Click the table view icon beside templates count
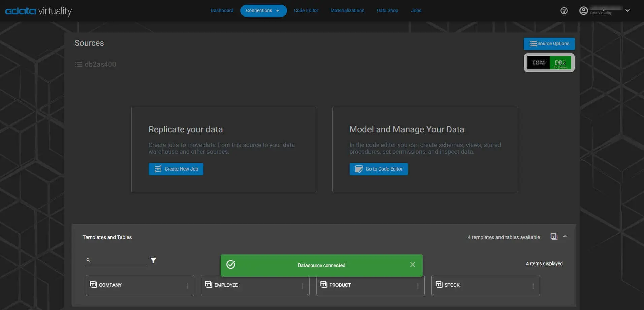The image size is (644, 310). point(554,237)
